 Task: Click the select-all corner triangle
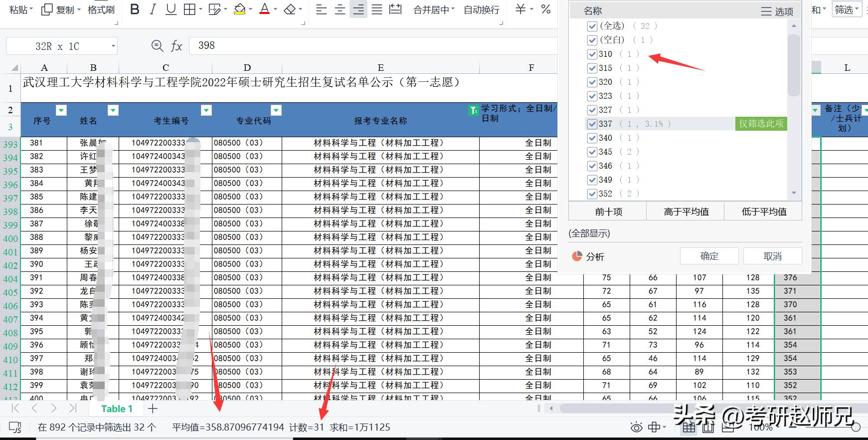(x=14, y=67)
